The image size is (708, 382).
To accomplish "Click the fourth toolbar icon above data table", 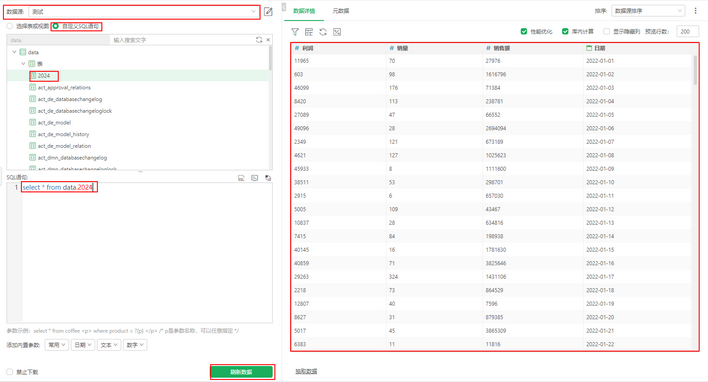I will click(337, 32).
